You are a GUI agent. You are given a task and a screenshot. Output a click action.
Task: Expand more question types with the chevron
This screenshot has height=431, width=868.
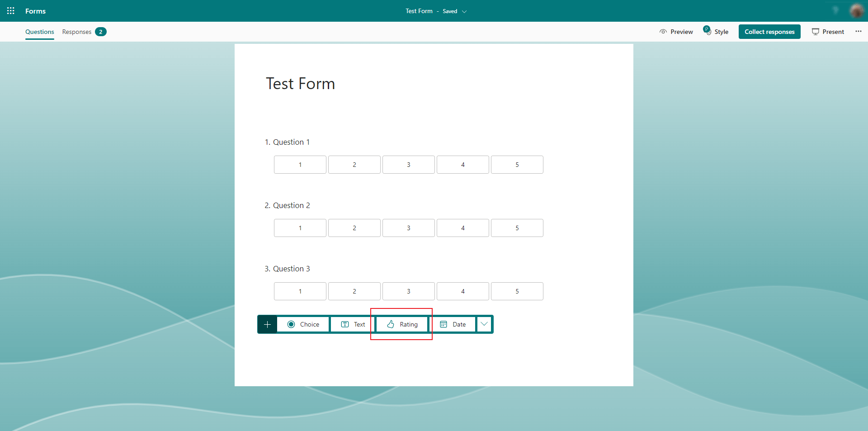tap(484, 324)
